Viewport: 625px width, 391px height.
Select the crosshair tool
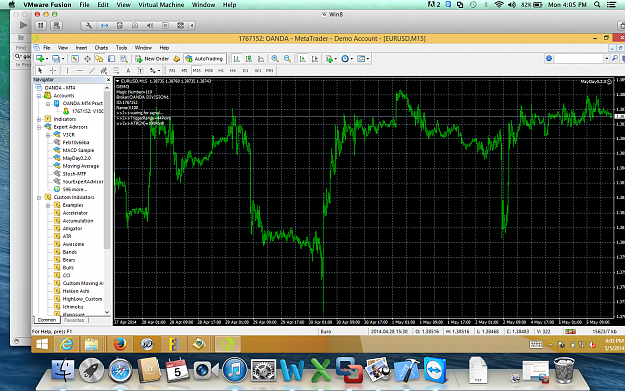(52, 71)
